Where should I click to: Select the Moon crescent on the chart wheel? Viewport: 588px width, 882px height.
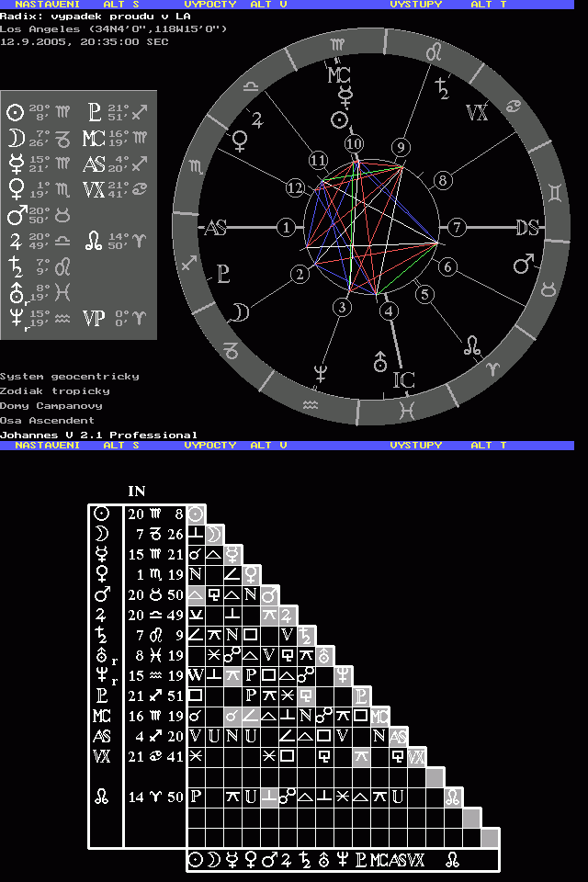[239, 312]
